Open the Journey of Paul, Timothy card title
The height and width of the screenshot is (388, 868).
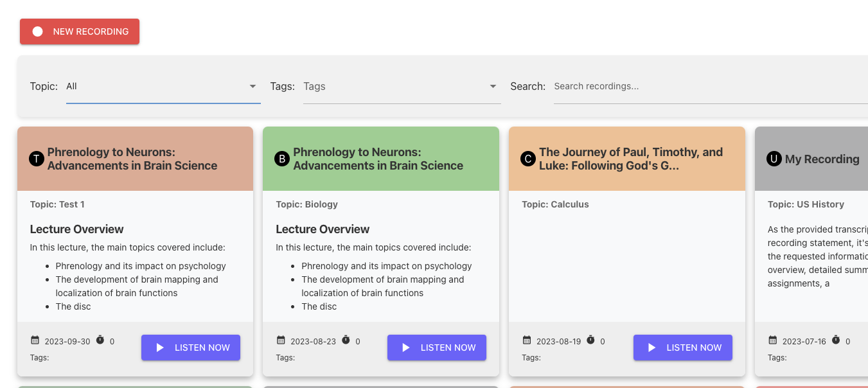631,159
